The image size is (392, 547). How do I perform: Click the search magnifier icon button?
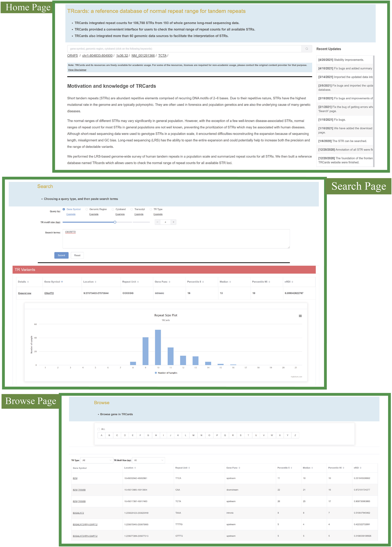[x=306, y=49]
